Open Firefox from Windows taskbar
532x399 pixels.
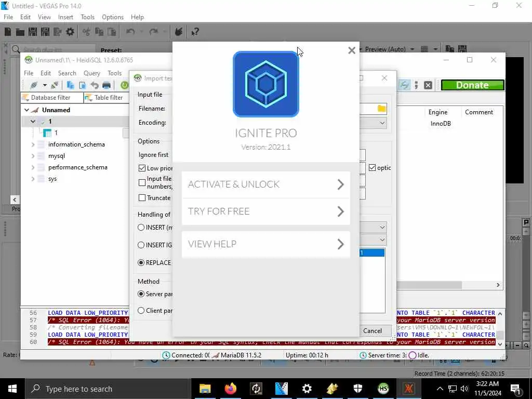pyautogui.click(x=230, y=389)
